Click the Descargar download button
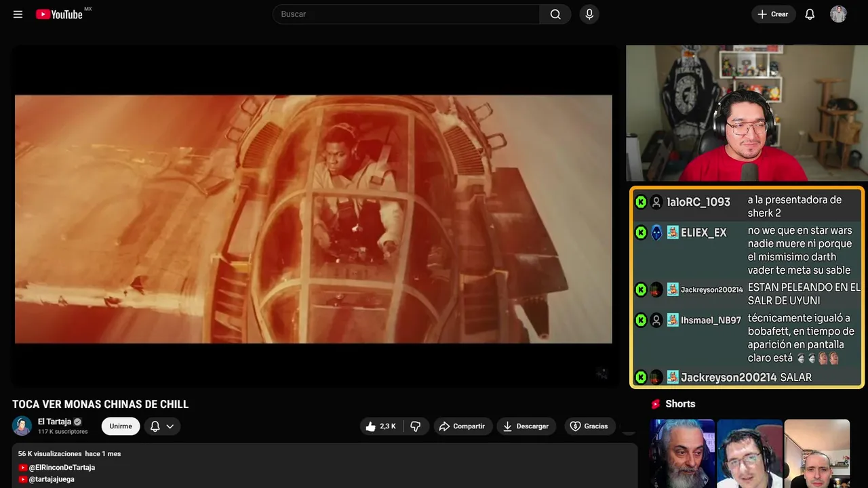The image size is (868, 488). (526, 426)
